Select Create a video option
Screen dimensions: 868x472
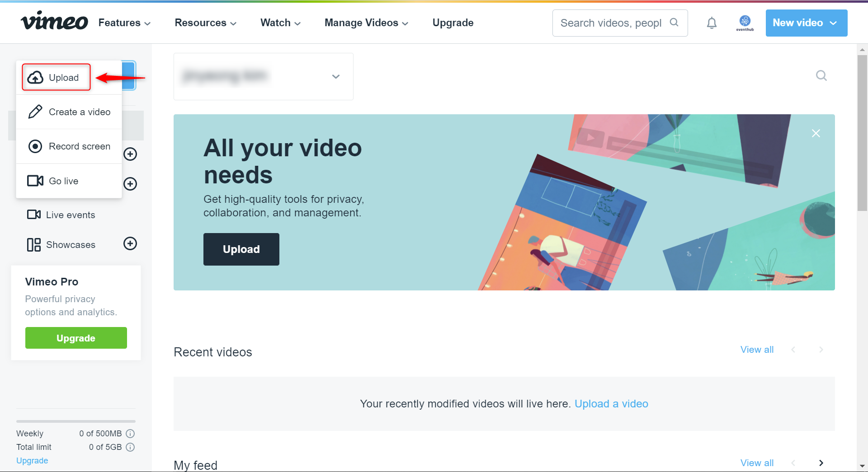coord(69,112)
